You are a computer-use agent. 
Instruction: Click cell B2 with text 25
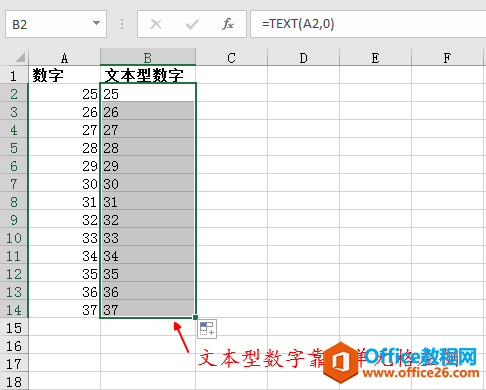tap(148, 93)
